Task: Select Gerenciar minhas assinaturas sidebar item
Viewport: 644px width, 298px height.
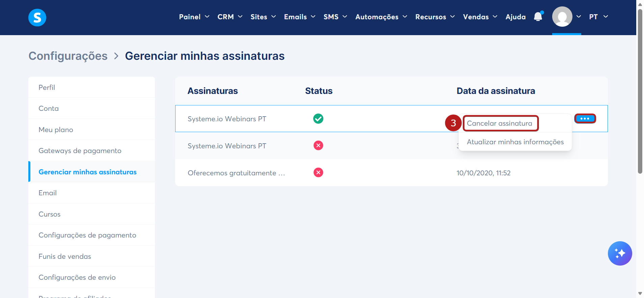Action: click(x=91, y=172)
